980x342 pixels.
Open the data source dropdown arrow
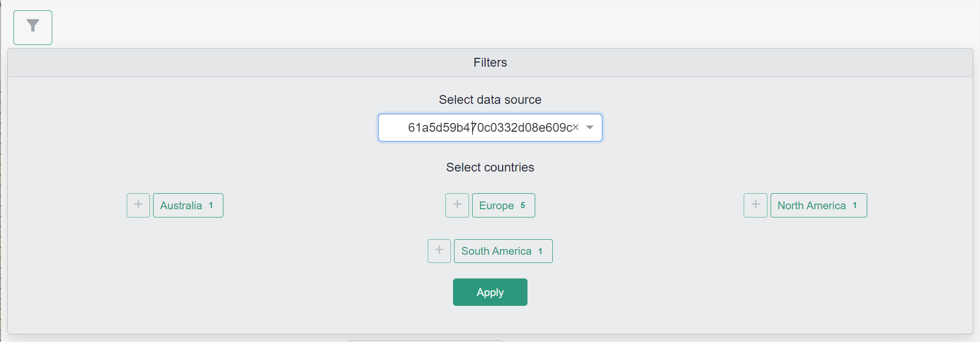tap(590, 128)
